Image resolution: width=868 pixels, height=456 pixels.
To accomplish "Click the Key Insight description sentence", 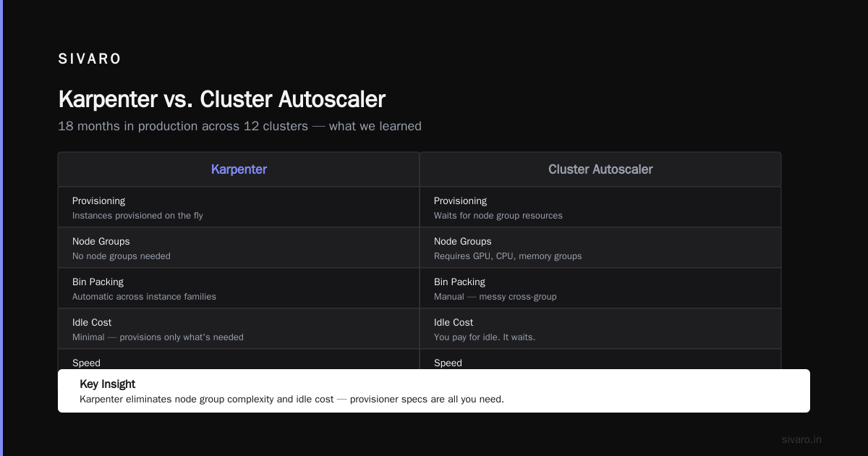I will tap(292, 399).
